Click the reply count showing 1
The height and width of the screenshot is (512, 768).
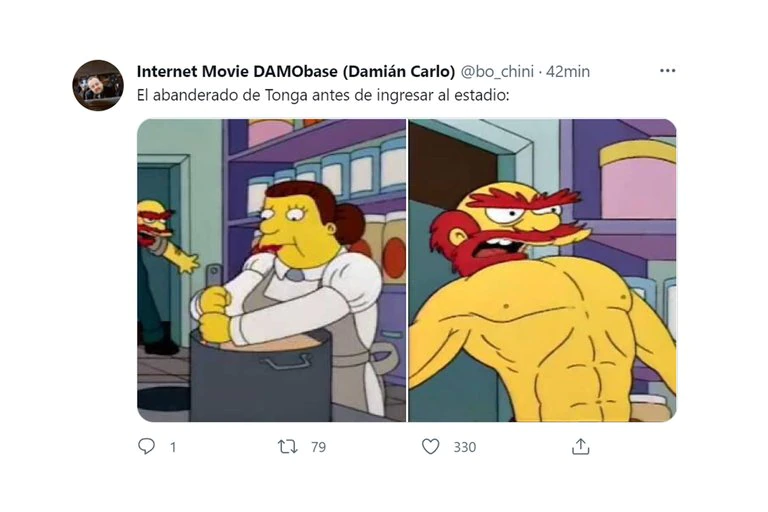coord(173,447)
